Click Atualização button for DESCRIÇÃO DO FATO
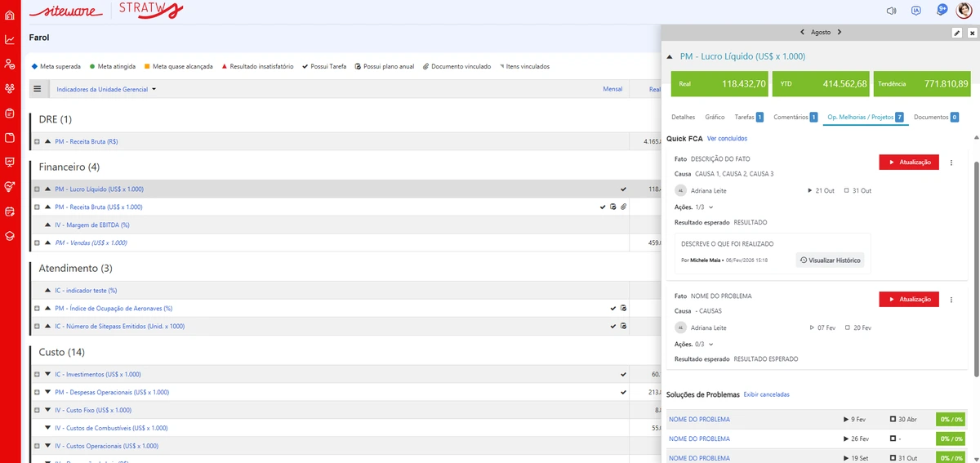This screenshot has height=463, width=980. 909,162
